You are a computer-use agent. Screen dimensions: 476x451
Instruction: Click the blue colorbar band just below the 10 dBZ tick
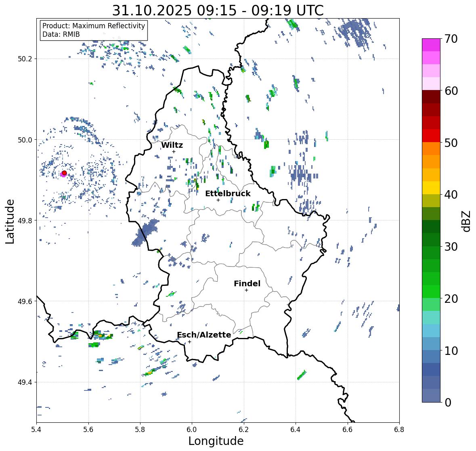coord(431,357)
